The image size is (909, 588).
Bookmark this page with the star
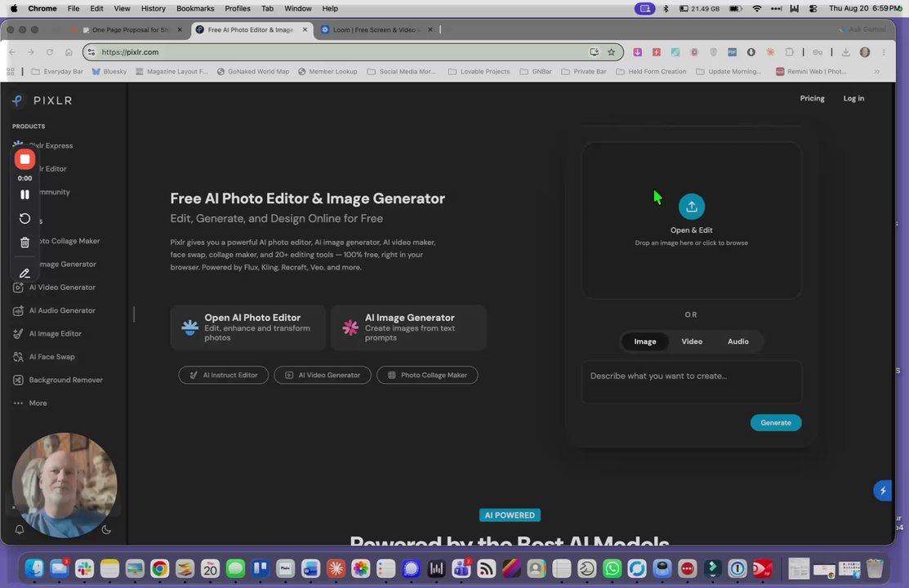[611, 52]
